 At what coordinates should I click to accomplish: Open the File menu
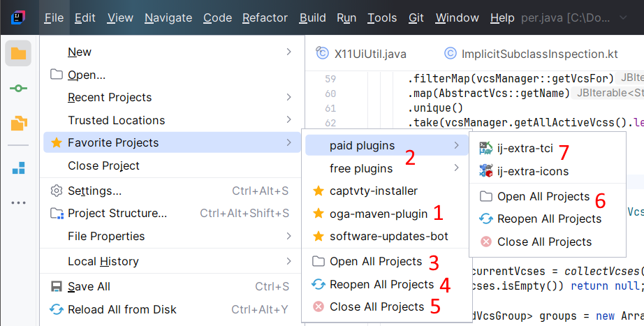click(x=54, y=17)
